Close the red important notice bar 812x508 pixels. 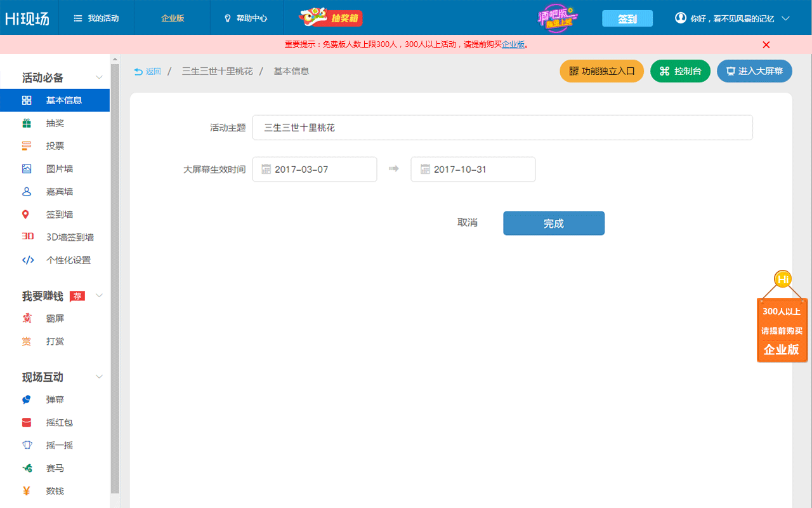766,44
